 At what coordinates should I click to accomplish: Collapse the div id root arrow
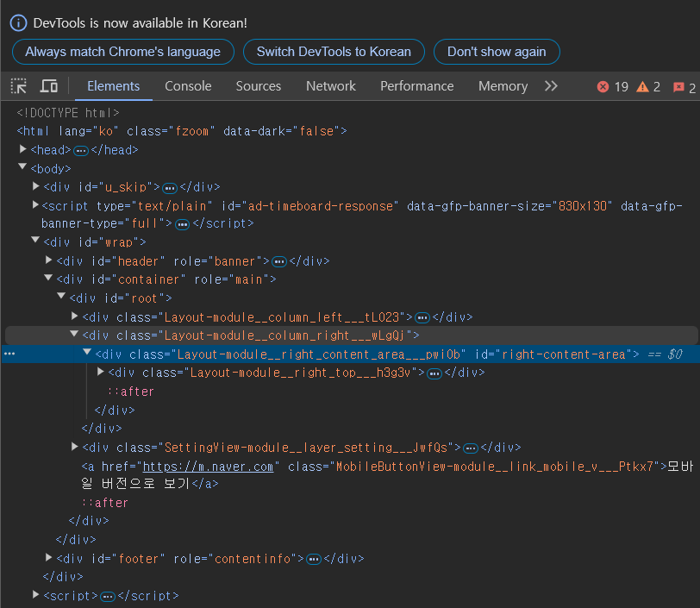61,296
